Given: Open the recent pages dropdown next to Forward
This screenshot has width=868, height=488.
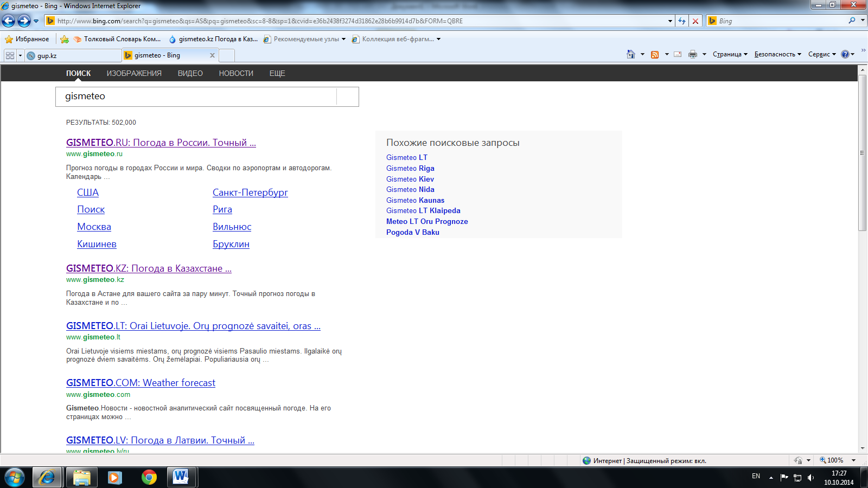Looking at the screenshot, I should tap(36, 21).
